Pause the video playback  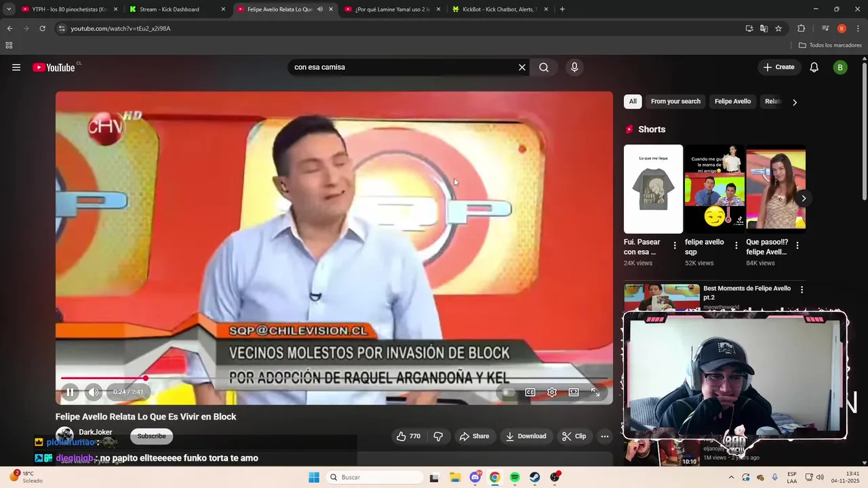(70, 392)
